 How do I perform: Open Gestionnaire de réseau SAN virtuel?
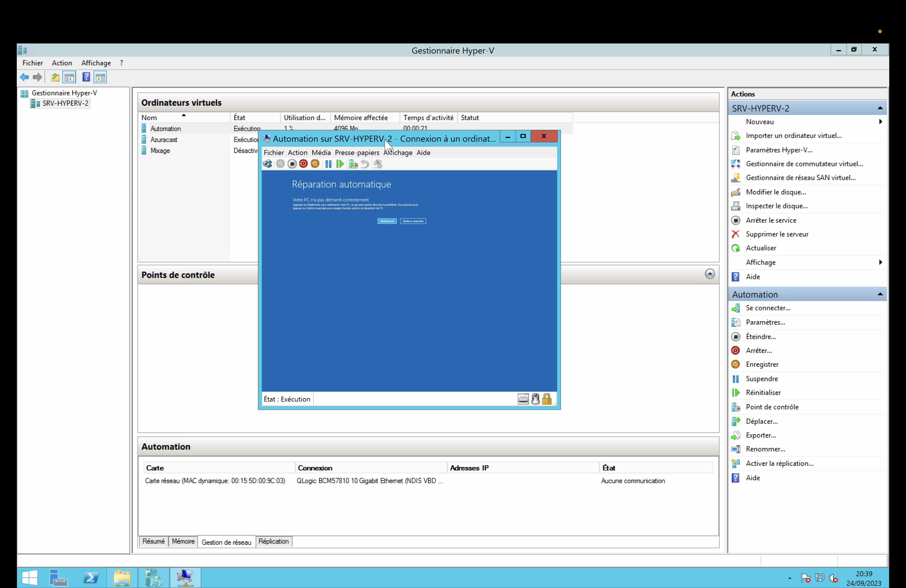click(x=800, y=178)
